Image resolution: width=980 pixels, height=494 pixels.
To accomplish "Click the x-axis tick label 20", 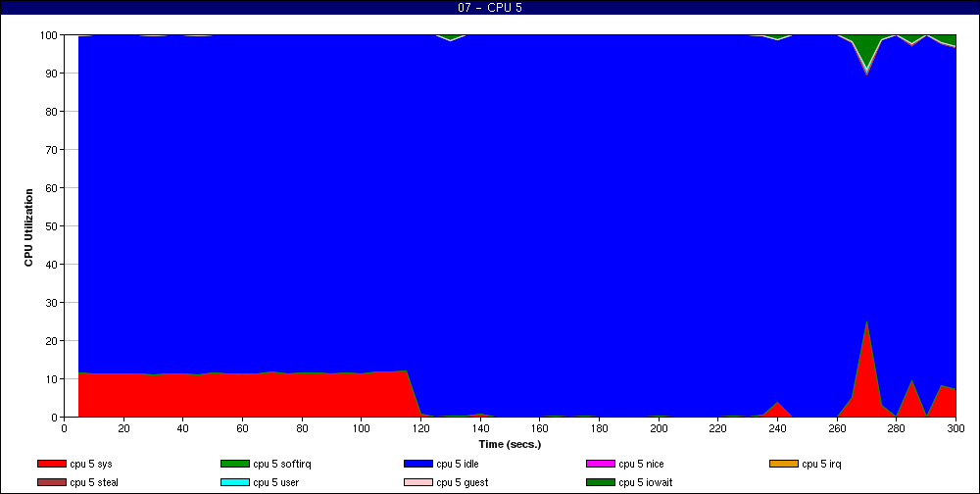I will [123, 428].
